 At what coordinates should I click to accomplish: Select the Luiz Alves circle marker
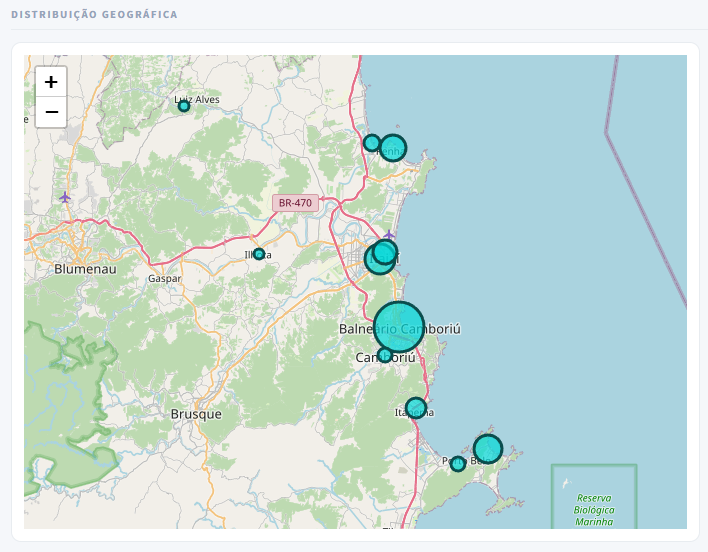184,106
